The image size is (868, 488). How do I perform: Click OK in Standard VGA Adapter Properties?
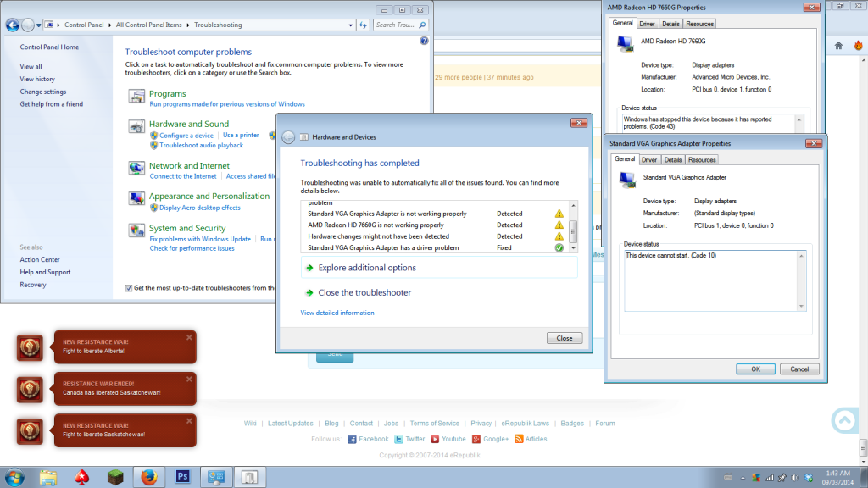[x=755, y=369]
